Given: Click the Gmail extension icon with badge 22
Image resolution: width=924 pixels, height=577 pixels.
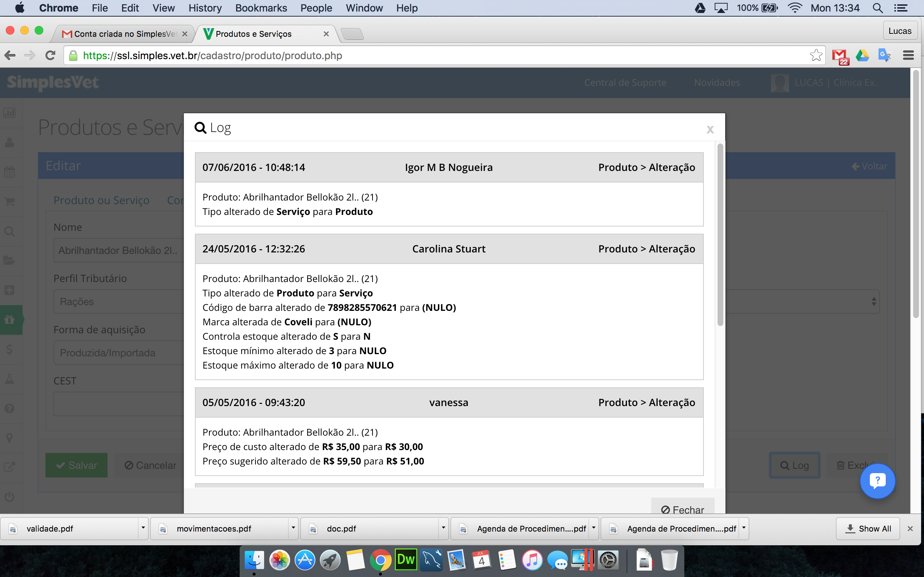Looking at the screenshot, I should [840, 56].
